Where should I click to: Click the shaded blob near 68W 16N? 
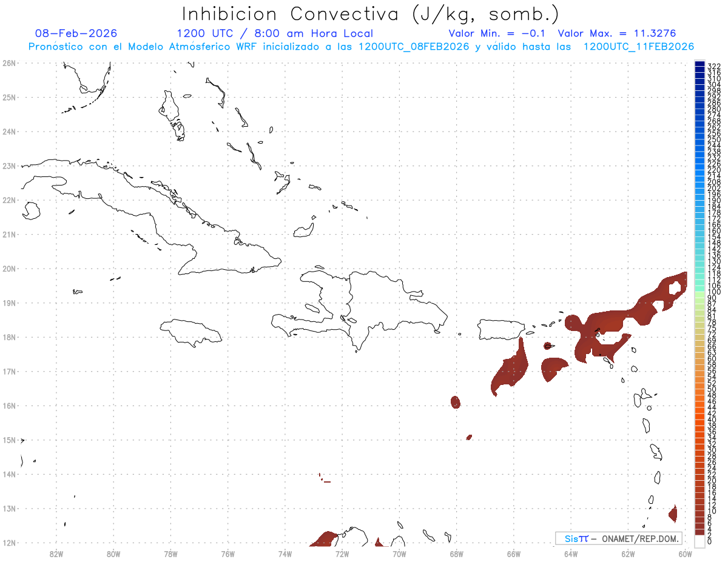[x=456, y=402]
